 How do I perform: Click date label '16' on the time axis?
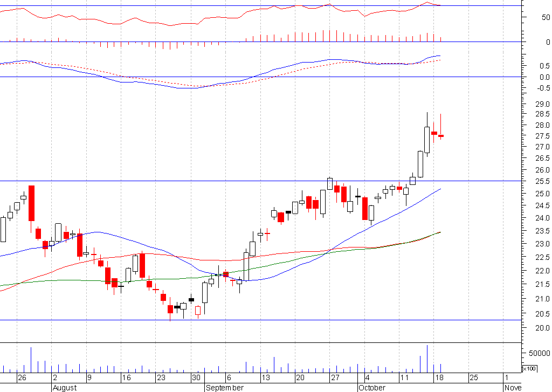(126, 378)
